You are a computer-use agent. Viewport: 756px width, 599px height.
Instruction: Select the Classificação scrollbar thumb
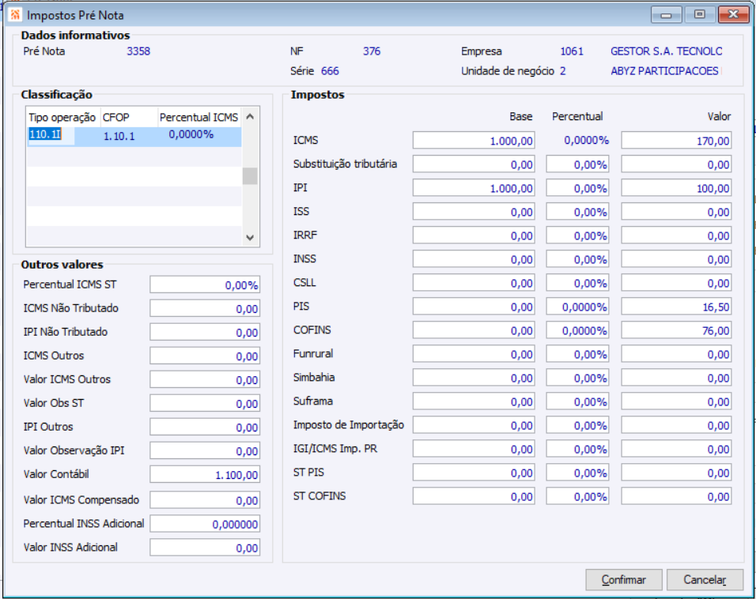point(250,176)
